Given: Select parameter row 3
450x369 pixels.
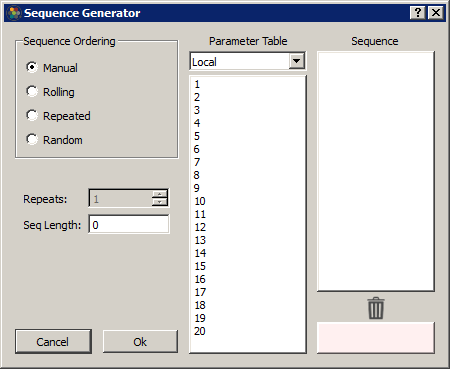Looking at the screenshot, I should [247, 110].
